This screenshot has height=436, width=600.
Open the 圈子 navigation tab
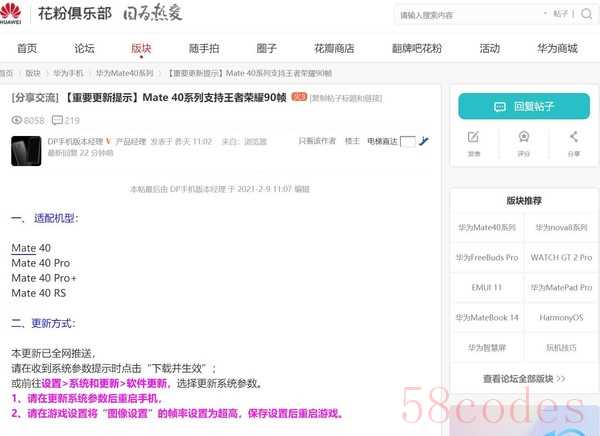pyautogui.click(x=266, y=48)
